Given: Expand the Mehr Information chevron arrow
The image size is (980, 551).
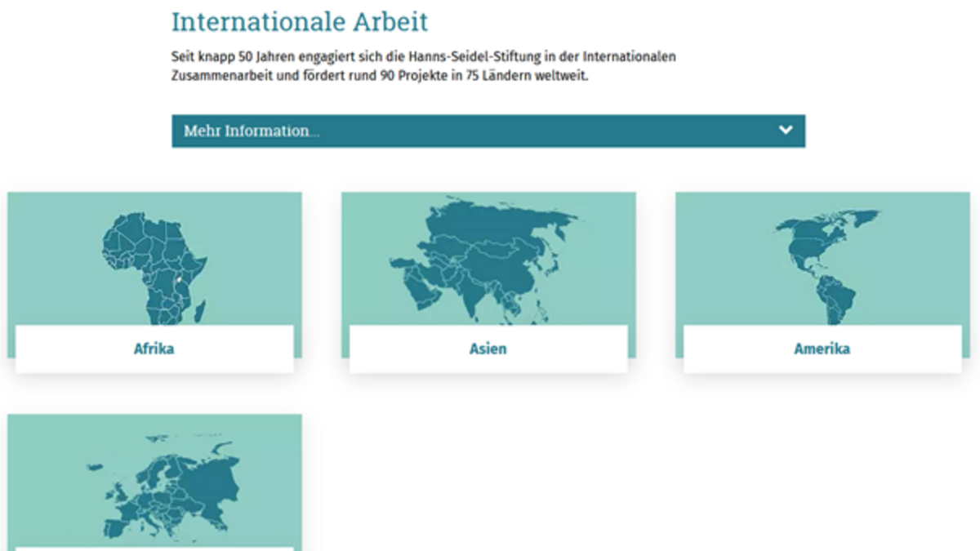Looking at the screenshot, I should pyautogui.click(x=785, y=131).
